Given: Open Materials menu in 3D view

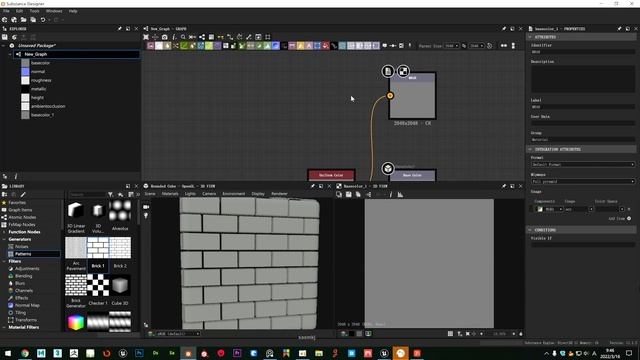Looking at the screenshot, I should (x=170, y=194).
